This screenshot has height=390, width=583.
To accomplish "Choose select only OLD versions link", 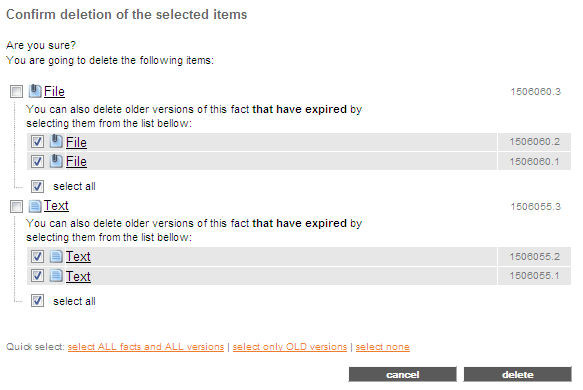I will click(290, 347).
